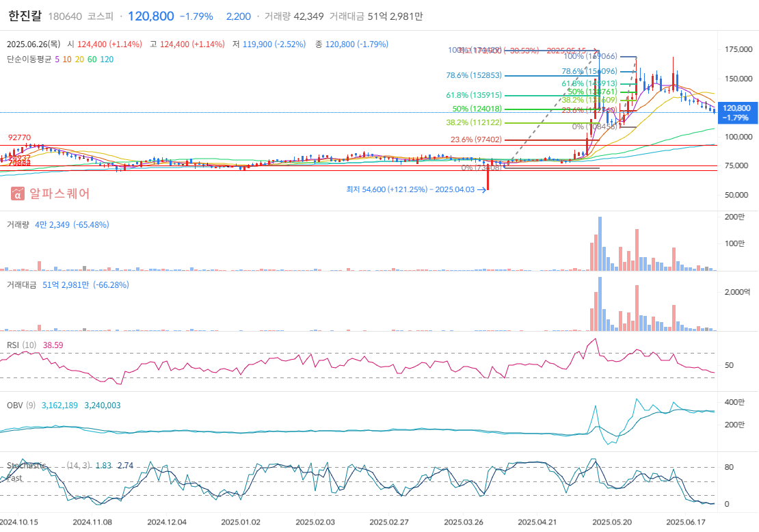Click the 2025.03.26 date axis label
The width and height of the screenshot is (759, 532).
tap(464, 522)
